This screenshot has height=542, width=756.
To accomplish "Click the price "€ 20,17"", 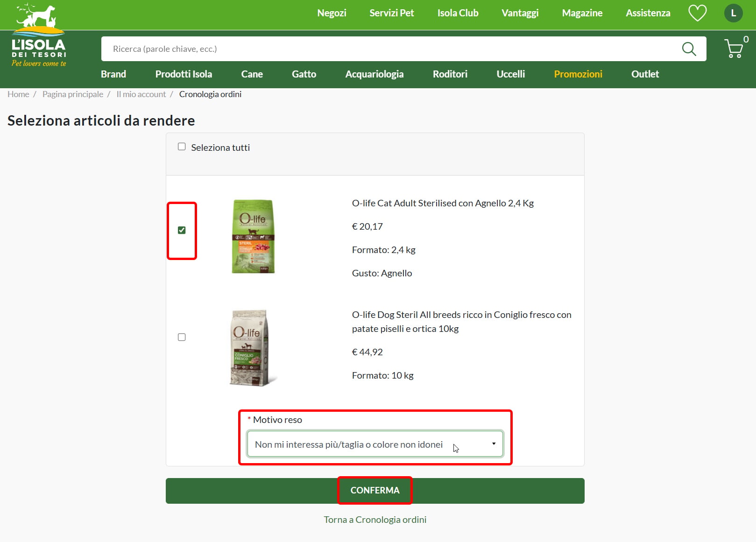I will coord(367,226).
